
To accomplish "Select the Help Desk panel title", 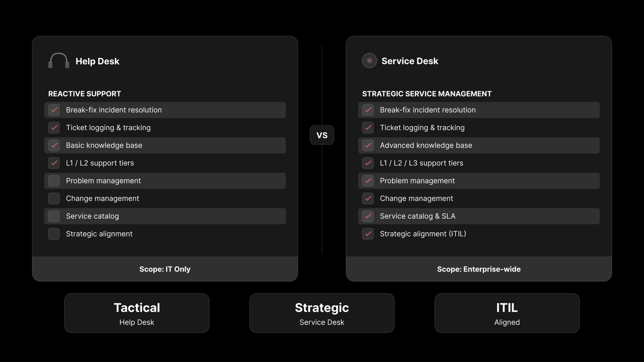I will click(97, 62).
